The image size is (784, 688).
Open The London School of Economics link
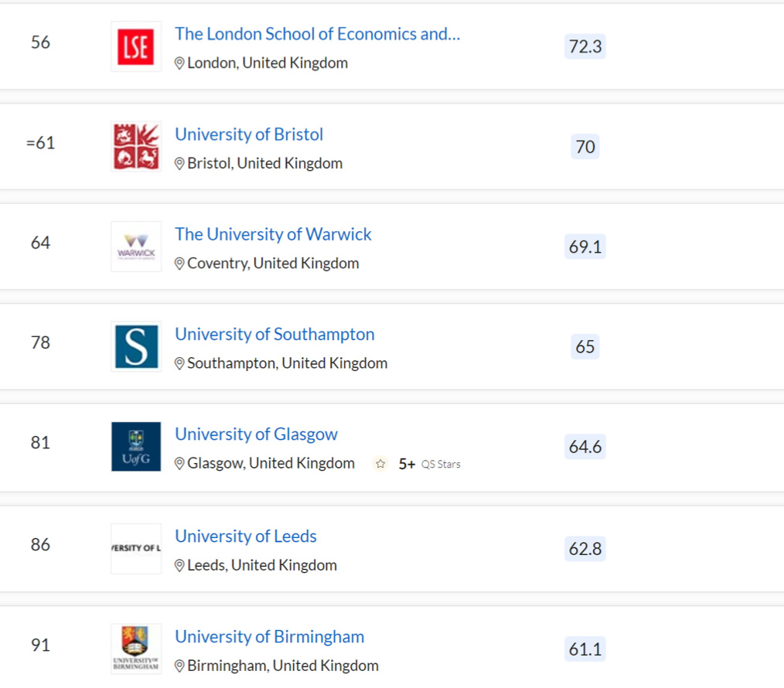(x=317, y=34)
